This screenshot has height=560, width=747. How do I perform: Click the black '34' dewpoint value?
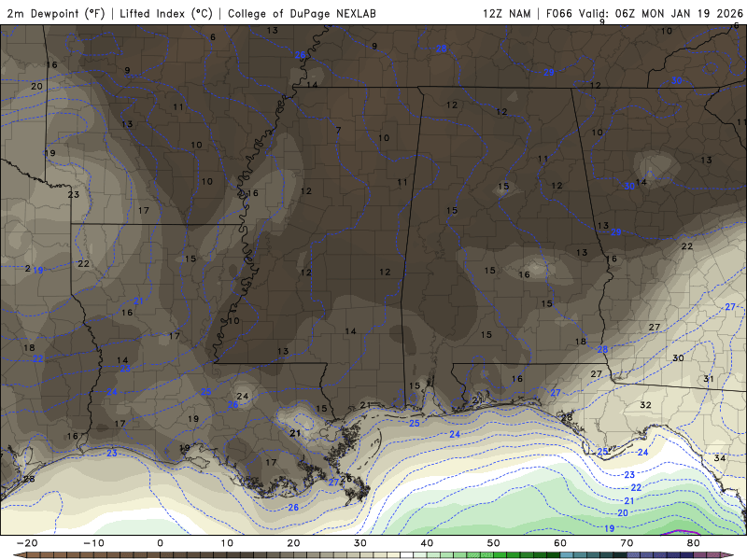click(720, 458)
